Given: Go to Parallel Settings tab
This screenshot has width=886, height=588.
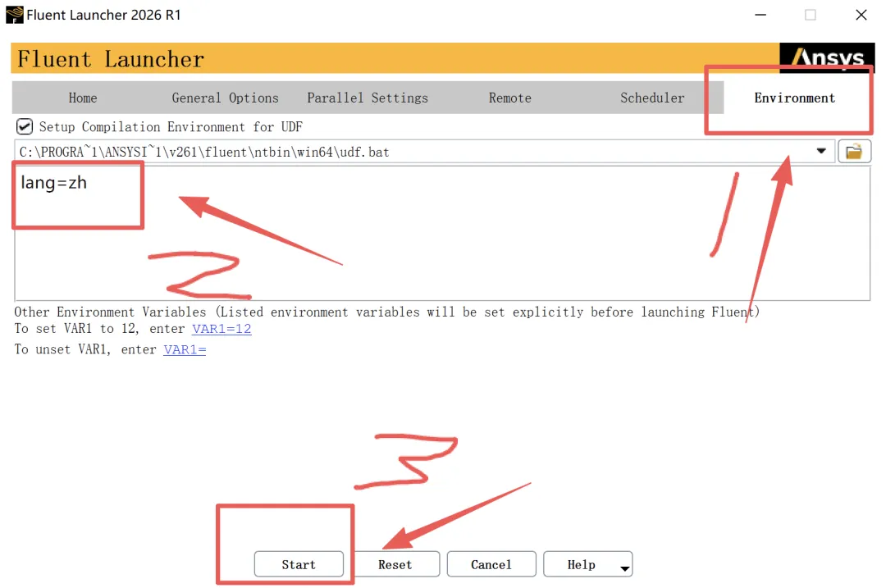Looking at the screenshot, I should pyautogui.click(x=368, y=98).
